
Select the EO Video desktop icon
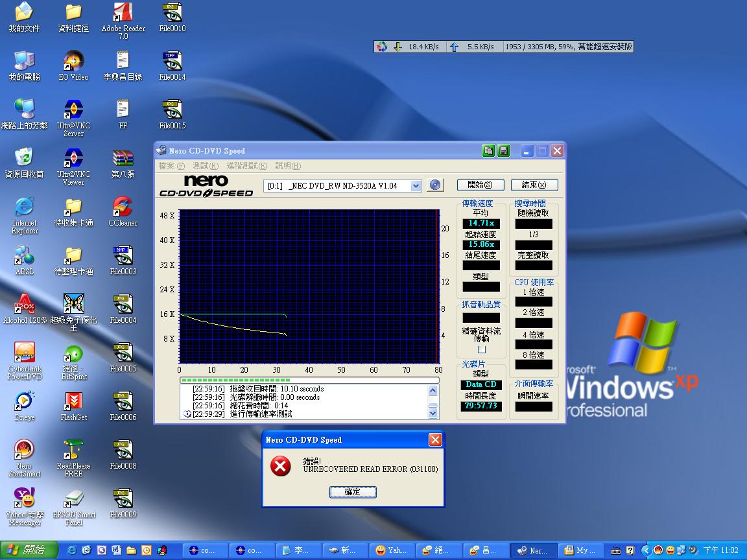(73, 66)
